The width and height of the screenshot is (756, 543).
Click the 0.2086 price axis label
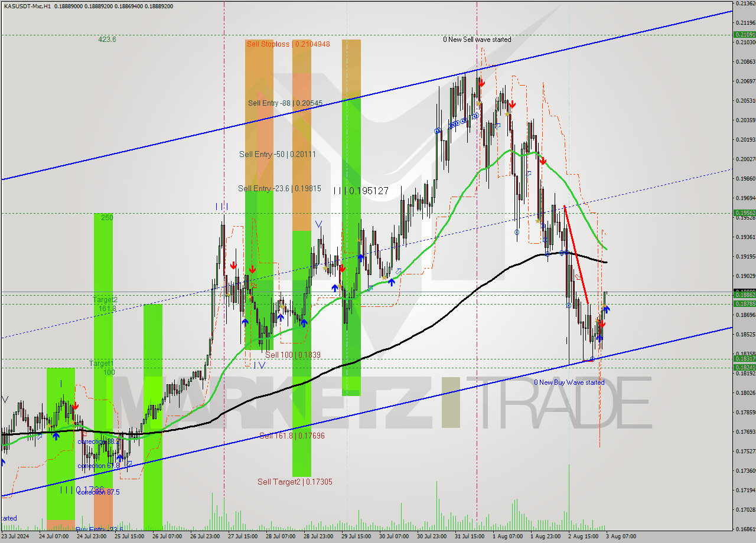tap(745, 61)
